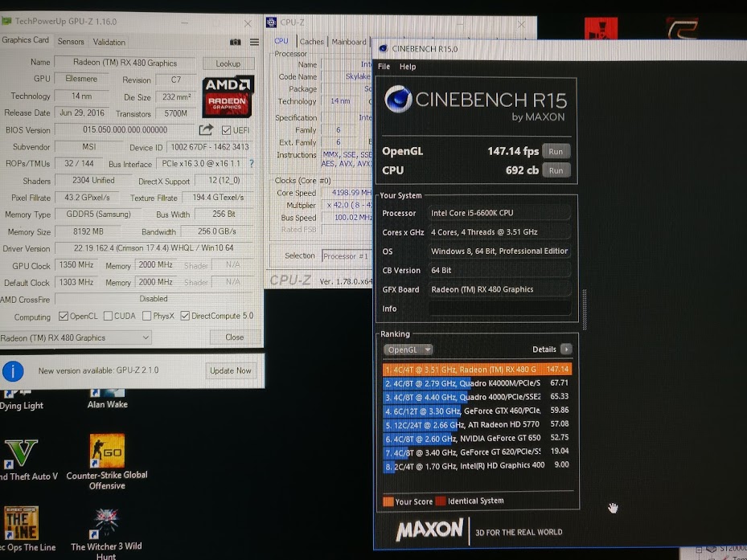Image resolution: width=747 pixels, height=560 pixels.
Task: Click the Default Clock 1303 MHz value
Action: pos(76,282)
